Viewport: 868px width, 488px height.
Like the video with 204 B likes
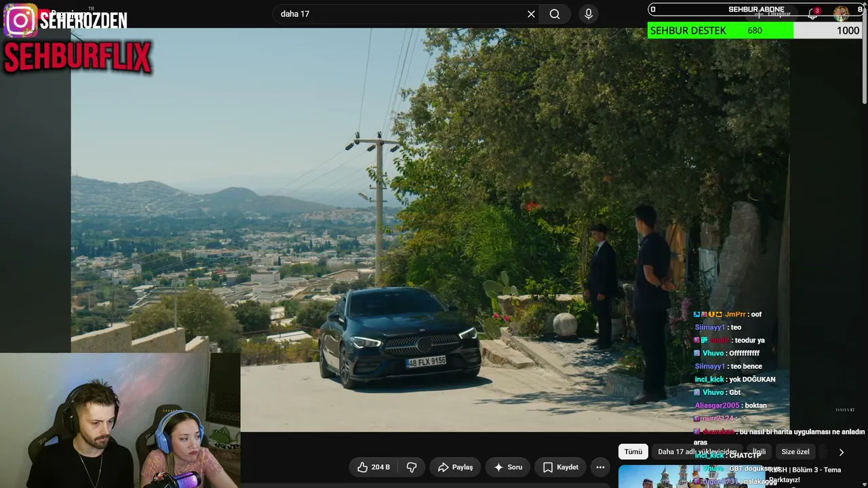click(373, 467)
